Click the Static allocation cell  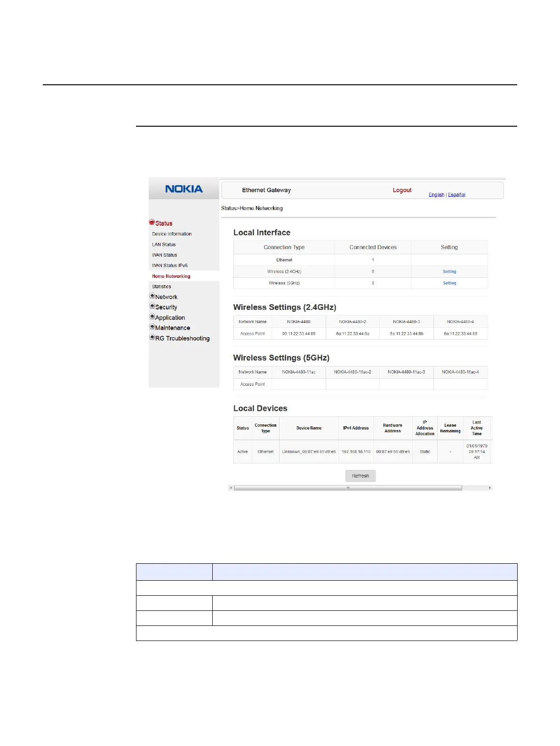(x=425, y=452)
